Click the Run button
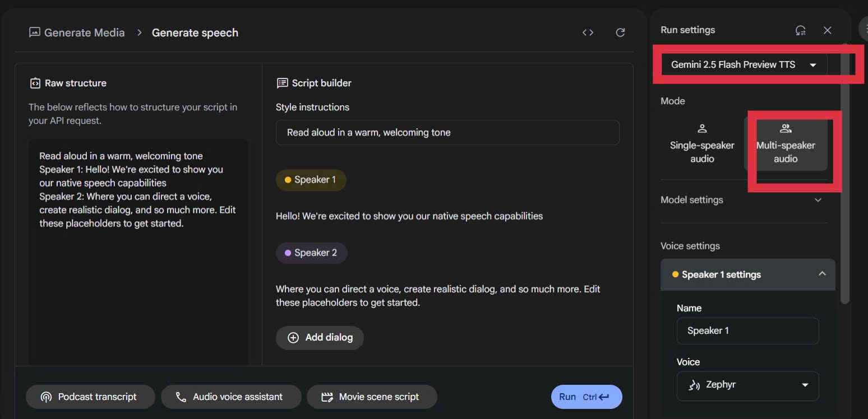This screenshot has width=868, height=419. (587, 397)
